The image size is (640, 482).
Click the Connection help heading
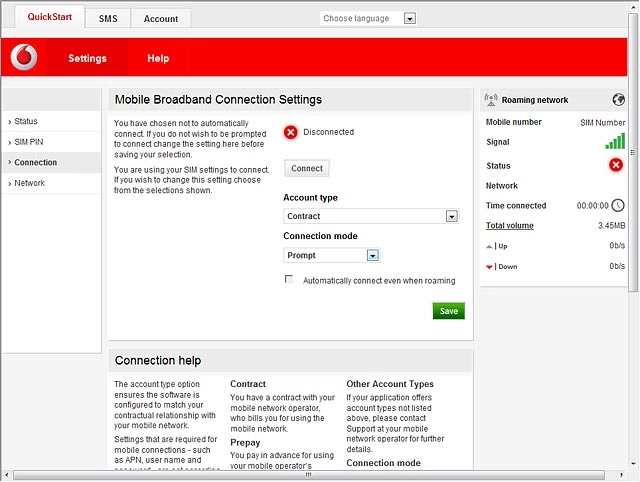coord(158,360)
